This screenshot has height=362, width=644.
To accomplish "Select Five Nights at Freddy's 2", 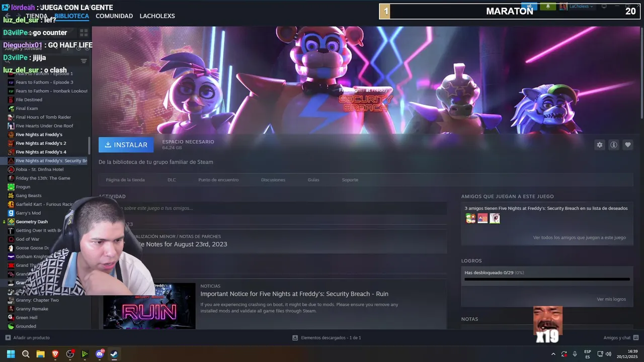I will 41,143.
